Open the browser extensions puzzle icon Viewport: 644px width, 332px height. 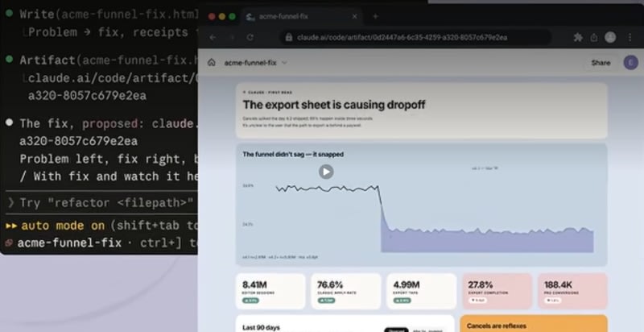[578, 37]
